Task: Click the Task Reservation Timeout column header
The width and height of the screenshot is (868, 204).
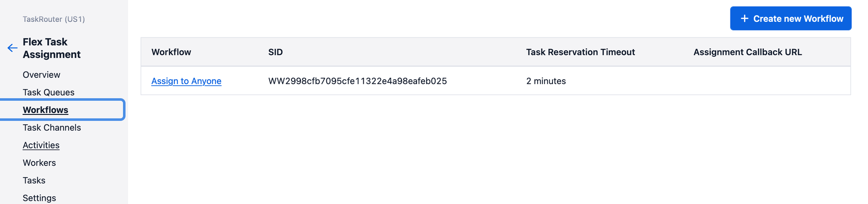Action: [580, 52]
